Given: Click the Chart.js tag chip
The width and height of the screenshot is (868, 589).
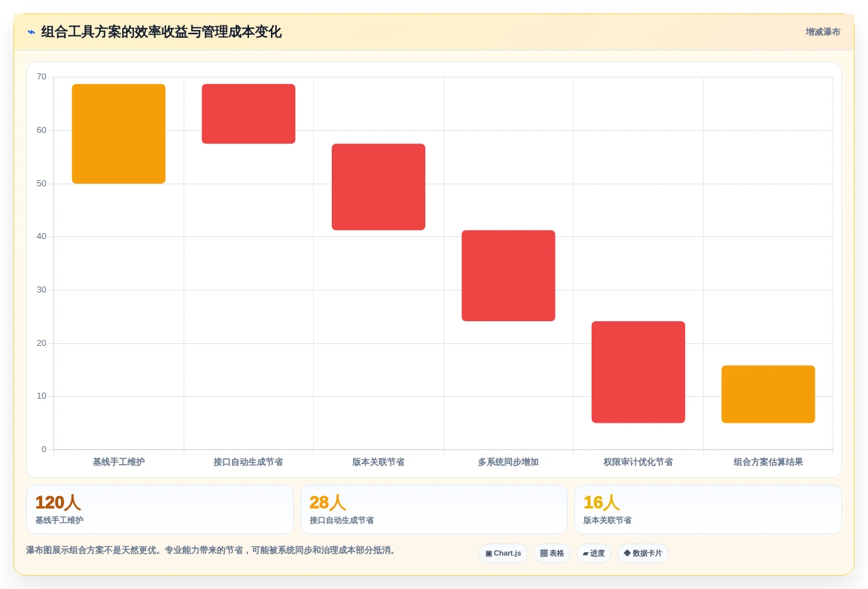Looking at the screenshot, I should (503, 553).
